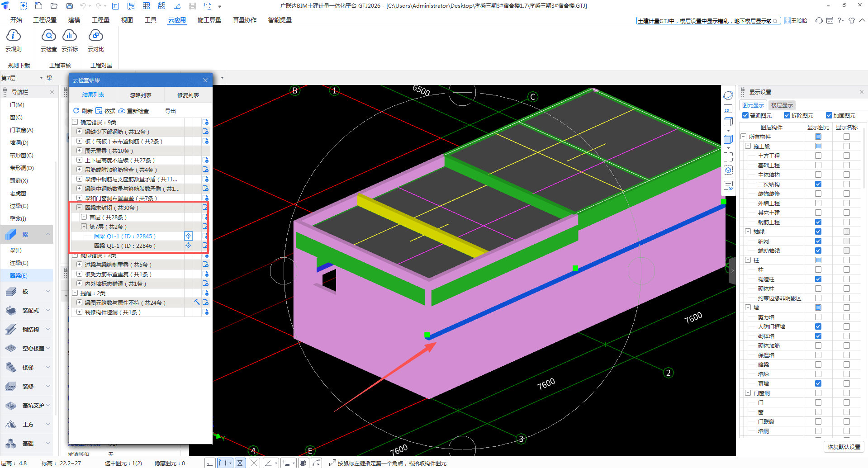Expand the 首层 (共28条) tree node
The height and width of the screenshot is (468, 868).
click(84, 217)
